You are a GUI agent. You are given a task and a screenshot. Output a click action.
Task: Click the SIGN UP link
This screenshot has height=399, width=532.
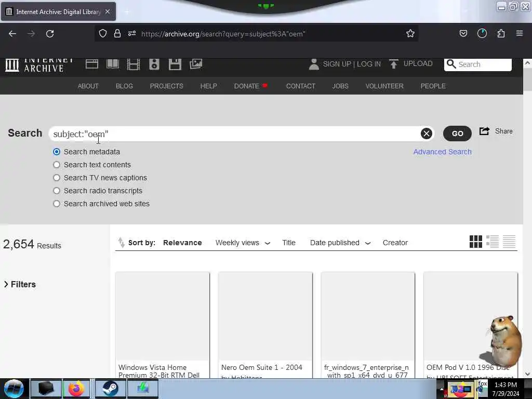337,64
